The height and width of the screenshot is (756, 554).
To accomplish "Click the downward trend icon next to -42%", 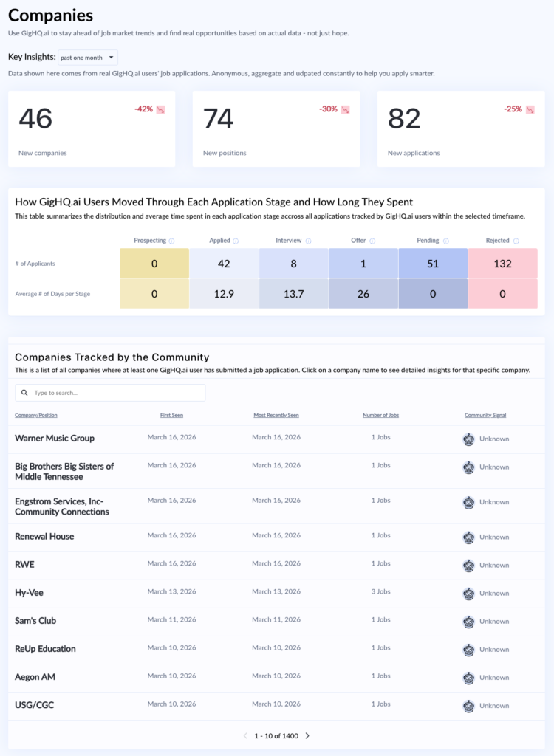I will tap(159, 109).
